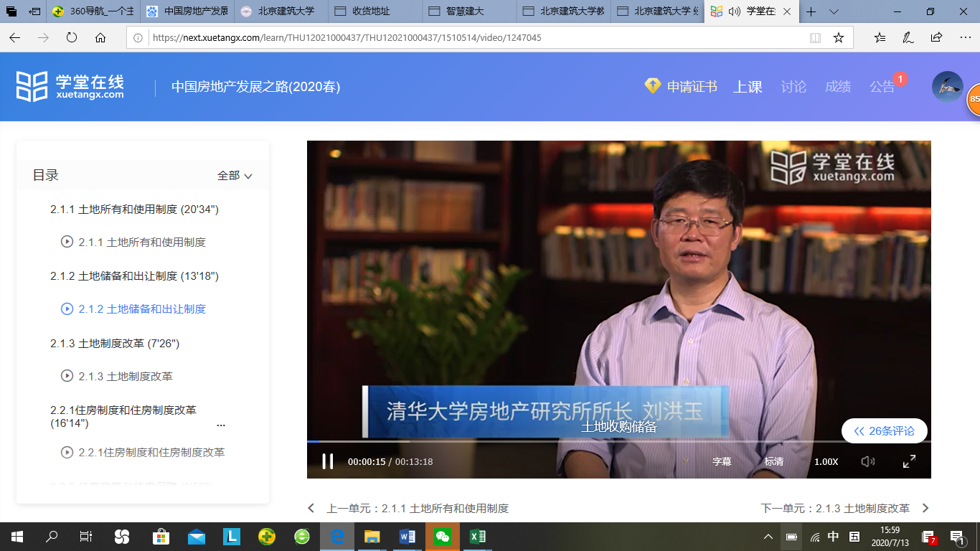Image resolution: width=980 pixels, height=551 pixels.
Task: Open 26条评论 comments panel
Action: point(885,431)
